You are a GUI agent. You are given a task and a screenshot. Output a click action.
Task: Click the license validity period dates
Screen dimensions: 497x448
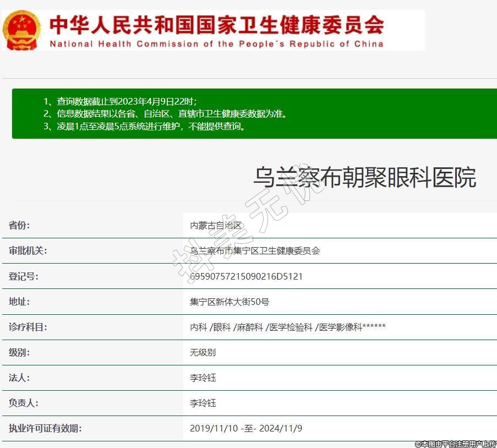[245, 428]
